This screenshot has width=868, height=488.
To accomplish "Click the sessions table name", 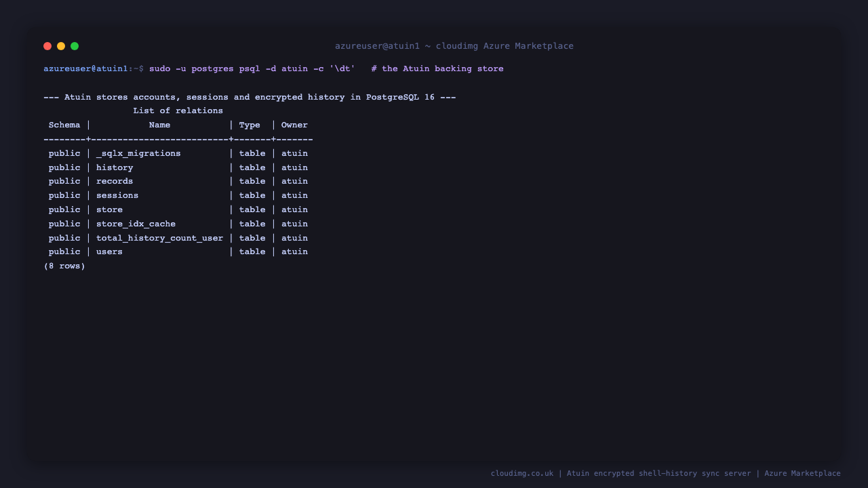I will pos(117,195).
